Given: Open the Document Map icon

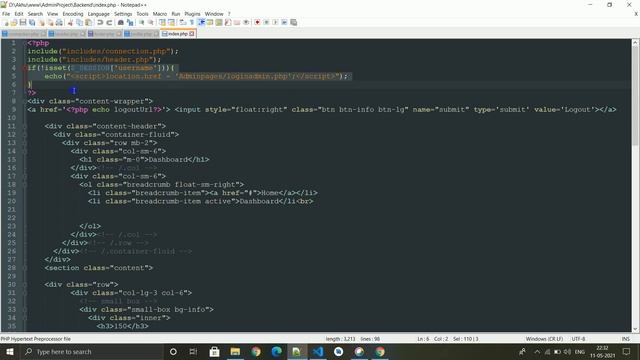Looking at the screenshot, I should (x=219, y=22).
